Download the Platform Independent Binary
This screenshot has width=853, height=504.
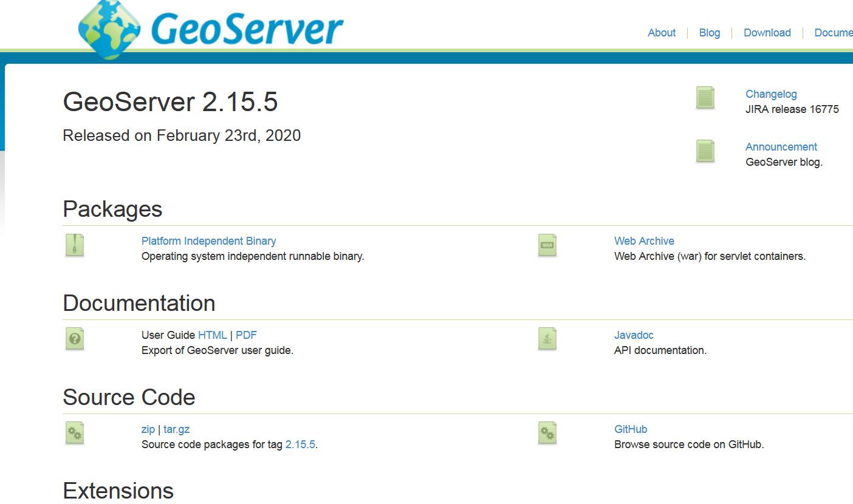click(x=209, y=241)
